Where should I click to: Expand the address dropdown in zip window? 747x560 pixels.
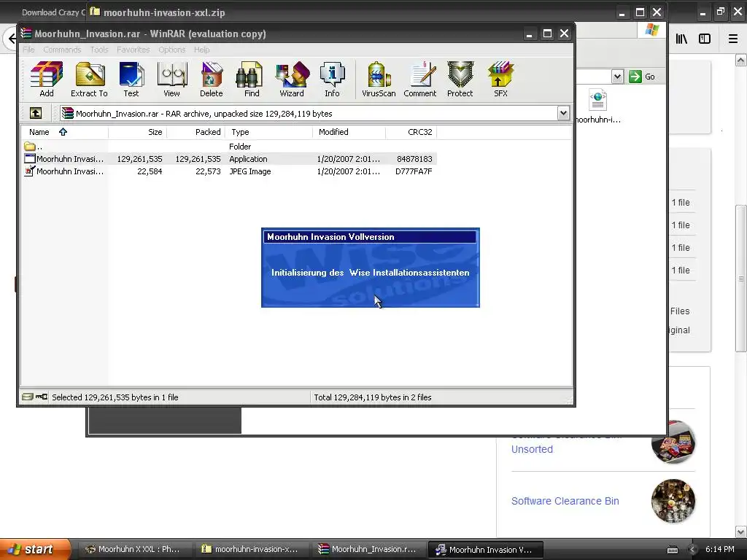tap(617, 76)
